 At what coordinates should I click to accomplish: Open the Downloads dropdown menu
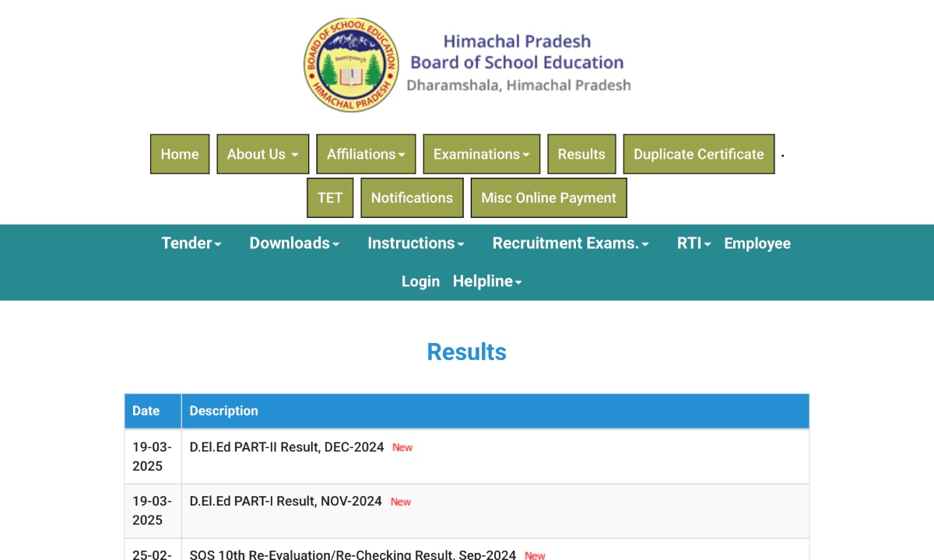click(294, 243)
